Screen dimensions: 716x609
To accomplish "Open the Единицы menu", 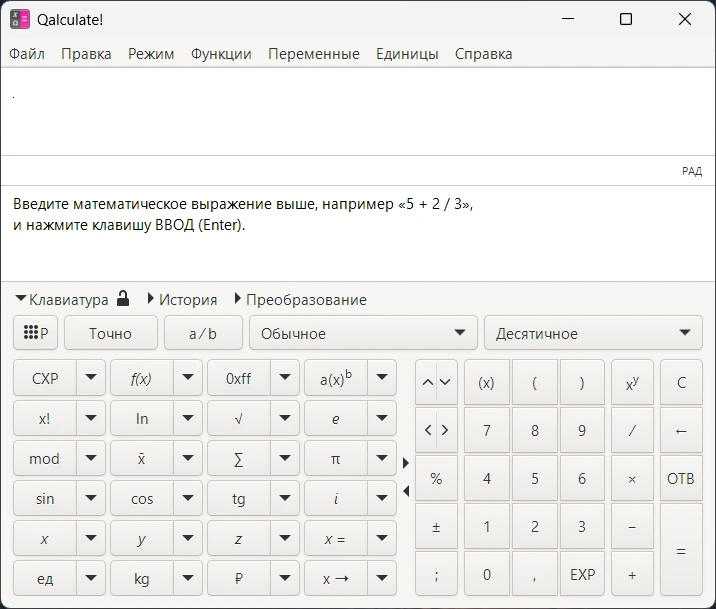I will click(x=407, y=54).
